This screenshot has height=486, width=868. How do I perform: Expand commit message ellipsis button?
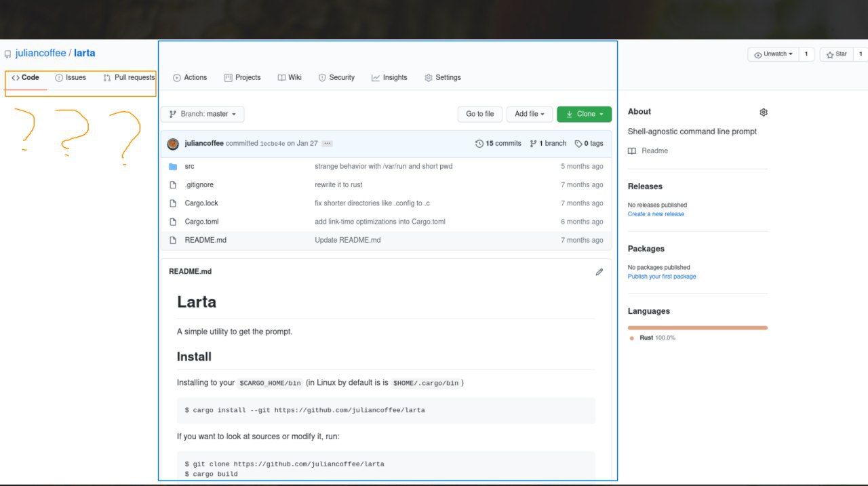[327, 144]
